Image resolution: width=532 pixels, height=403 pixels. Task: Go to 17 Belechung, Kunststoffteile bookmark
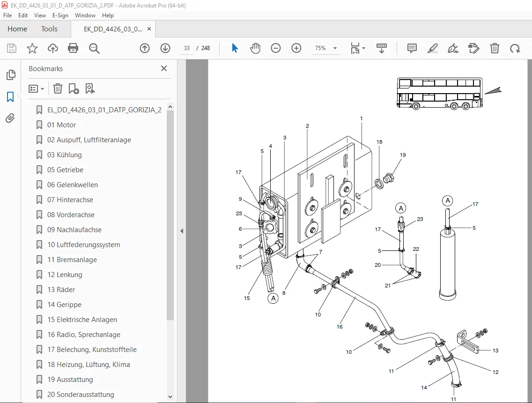tap(92, 349)
